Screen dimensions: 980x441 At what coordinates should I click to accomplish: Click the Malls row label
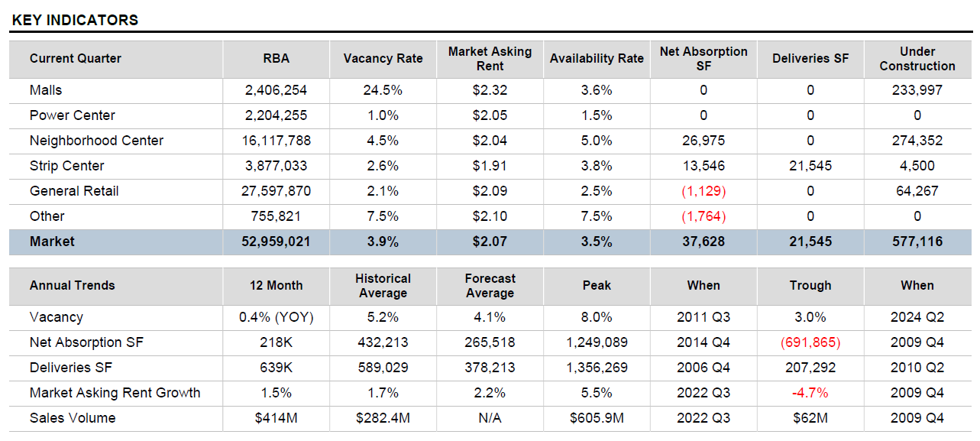[46, 90]
